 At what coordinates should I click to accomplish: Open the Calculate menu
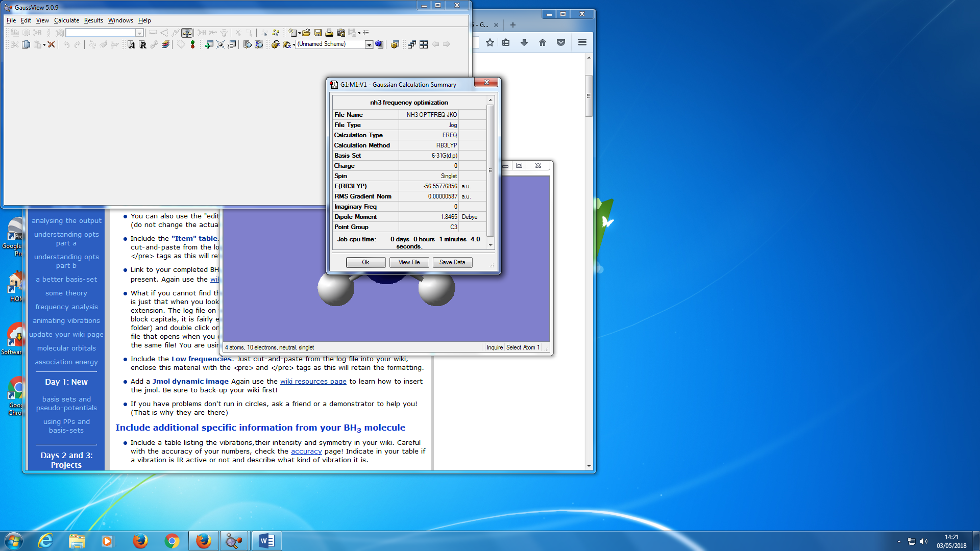pos(66,20)
